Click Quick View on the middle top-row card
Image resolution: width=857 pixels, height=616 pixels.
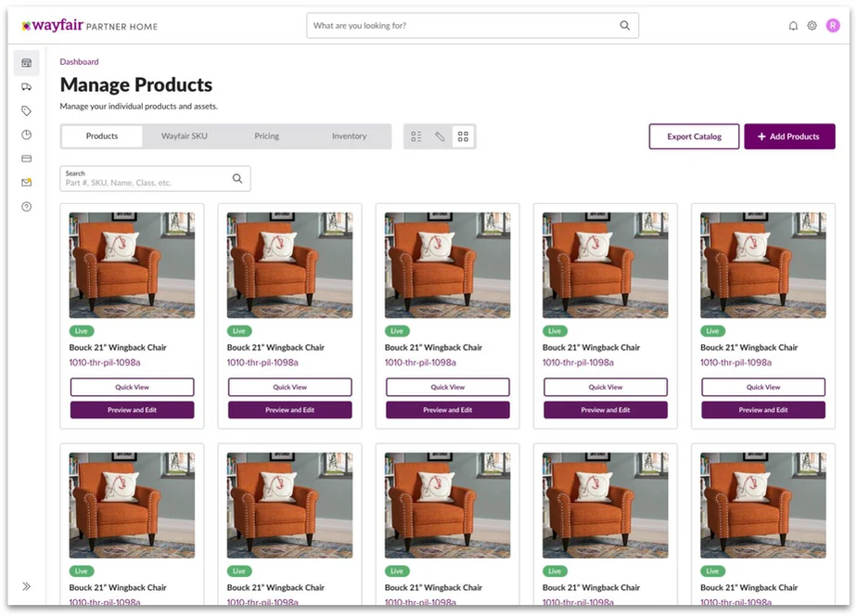pyautogui.click(x=448, y=387)
